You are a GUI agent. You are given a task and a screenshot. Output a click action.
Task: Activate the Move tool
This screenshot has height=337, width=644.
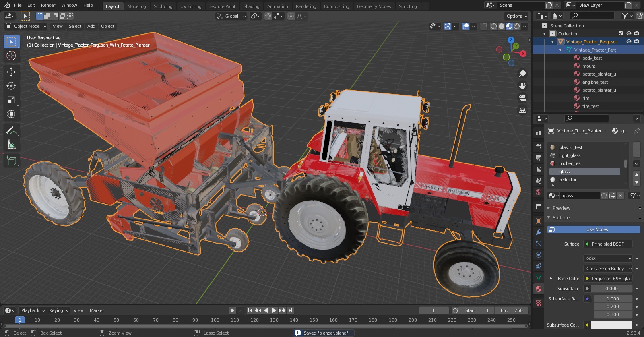point(11,72)
